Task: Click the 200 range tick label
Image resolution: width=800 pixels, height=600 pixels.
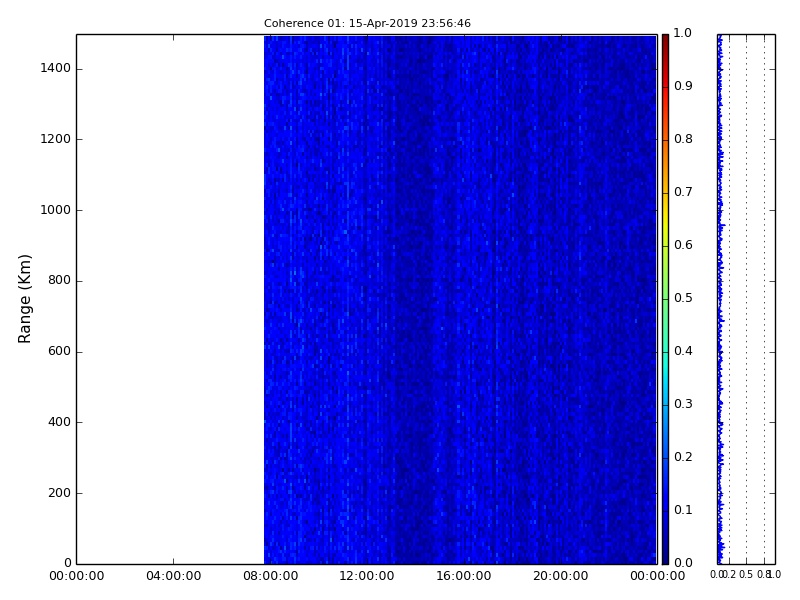Action: pyautogui.click(x=59, y=493)
